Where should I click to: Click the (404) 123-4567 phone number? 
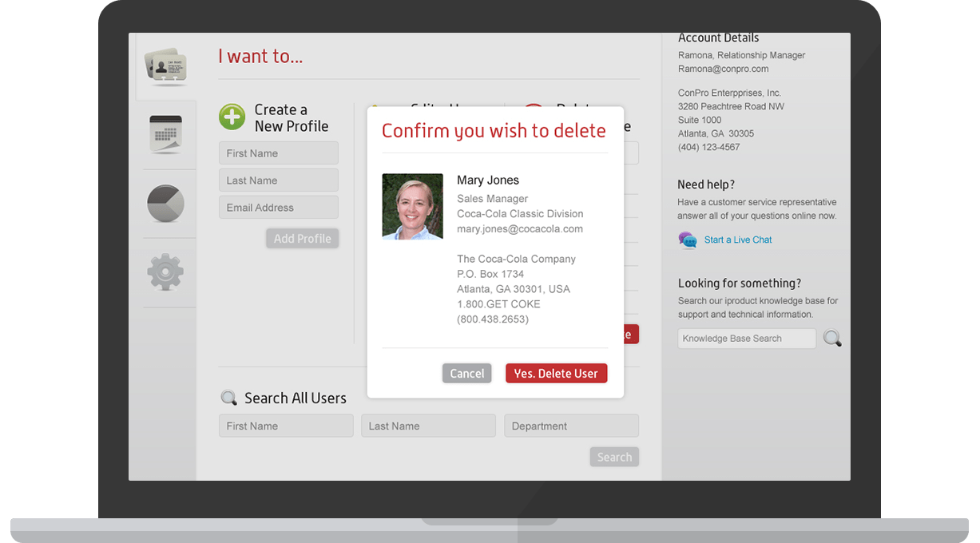tap(709, 147)
